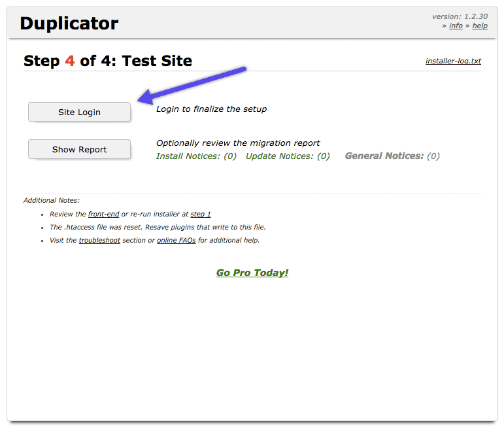Click the Go Pro Today! link
Viewport: 504px width, 431px height.
coord(252,273)
